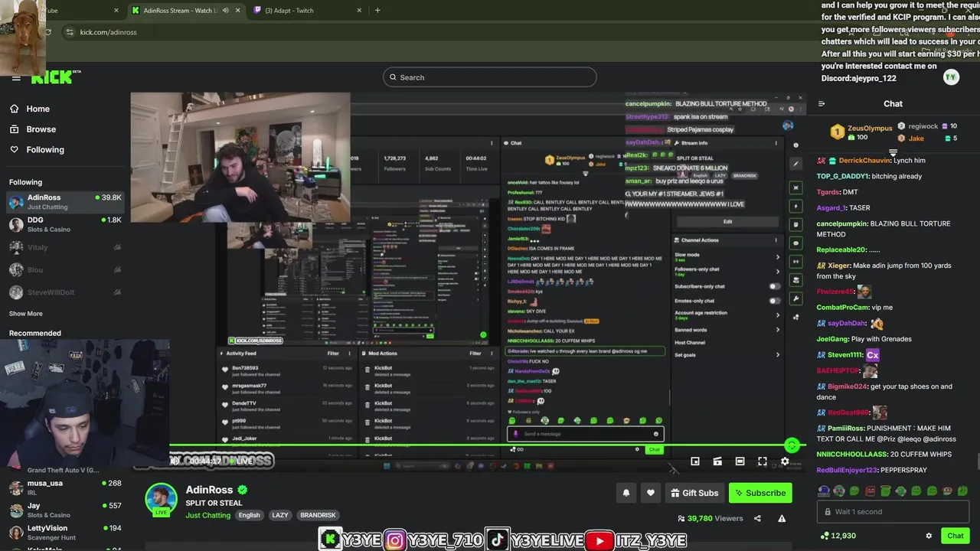Share the stream via share icon
The width and height of the screenshot is (980, 551).
[757, 518]
